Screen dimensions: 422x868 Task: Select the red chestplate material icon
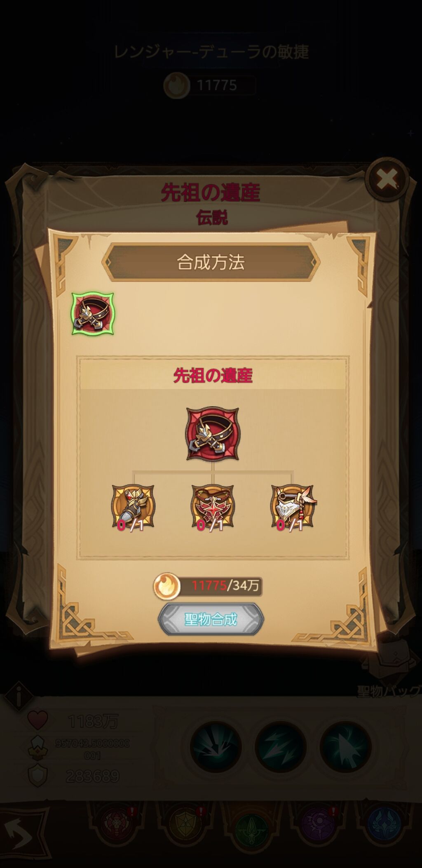[x=213, y=506]
